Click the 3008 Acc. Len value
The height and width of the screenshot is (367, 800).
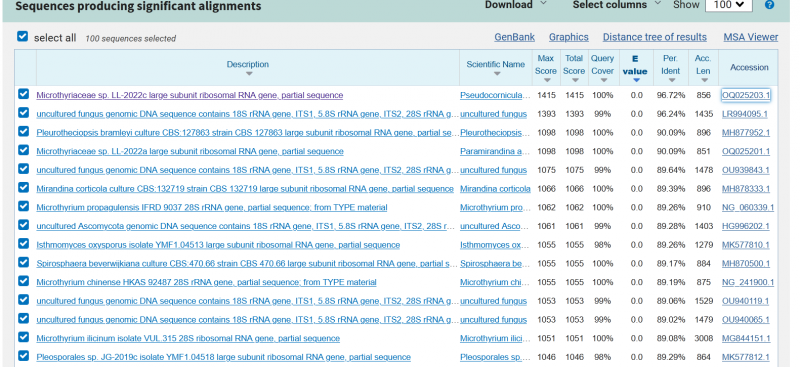pos(703,338)
